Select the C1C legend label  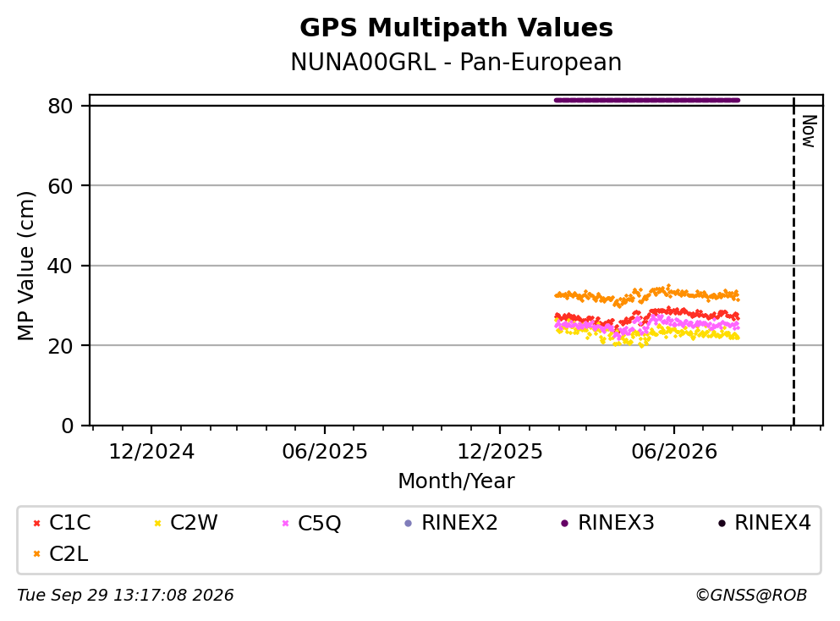[x=69, y=523]
